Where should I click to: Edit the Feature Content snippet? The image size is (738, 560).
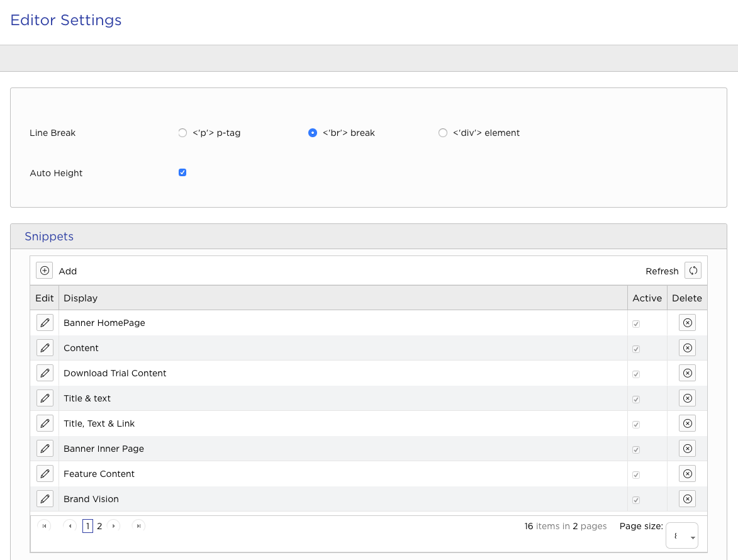pyautogui.click(x=45, y=474)
